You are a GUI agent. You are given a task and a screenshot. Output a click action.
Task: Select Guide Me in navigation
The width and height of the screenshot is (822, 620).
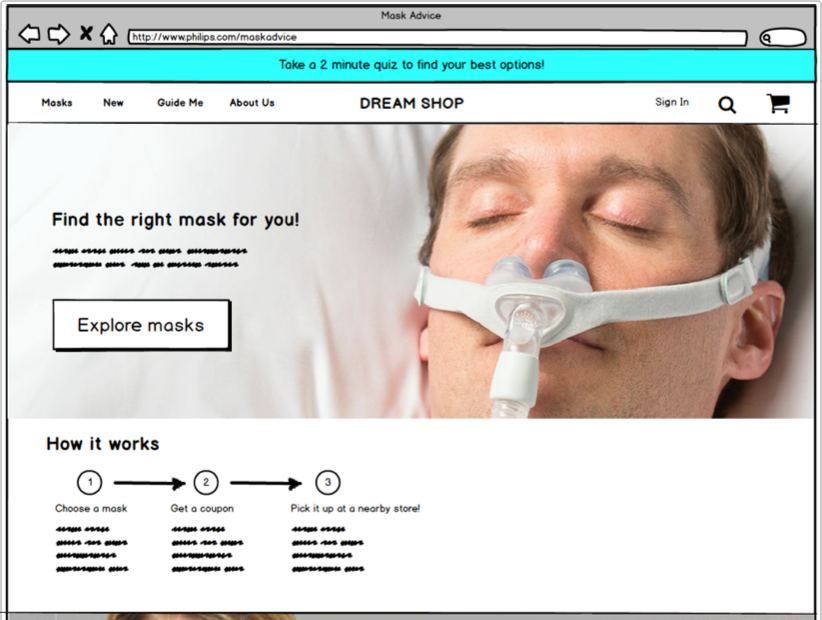(x=180, y=103)
